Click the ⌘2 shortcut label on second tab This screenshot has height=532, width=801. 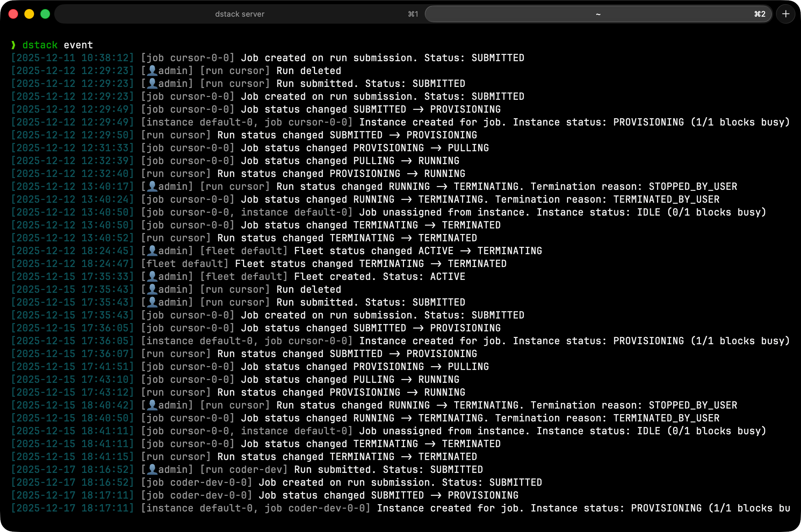pos(760,14)
